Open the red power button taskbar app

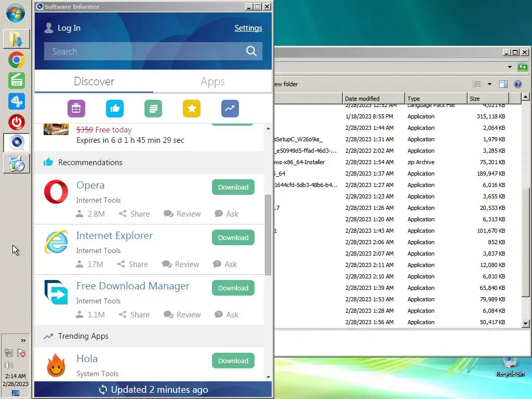[16, 122]
